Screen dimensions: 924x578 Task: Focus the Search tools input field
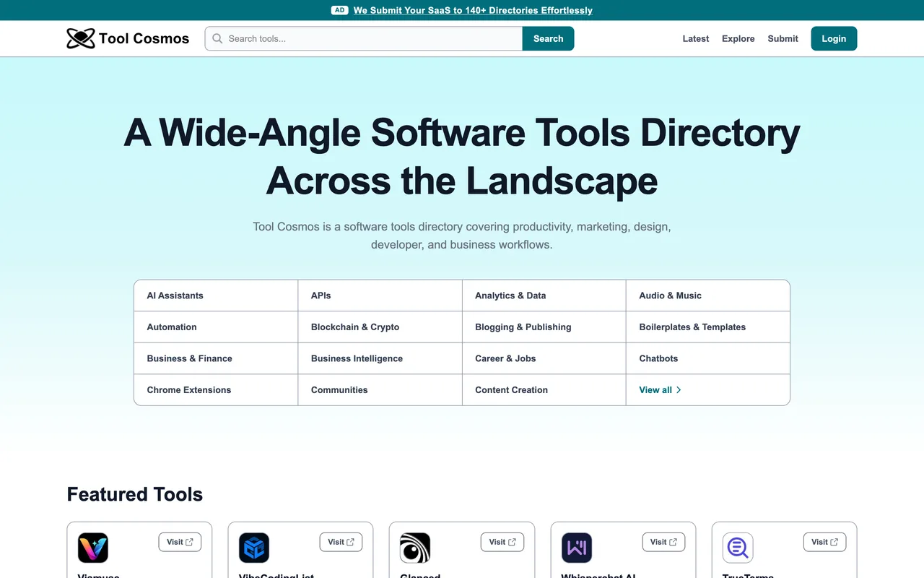(364, 38)
